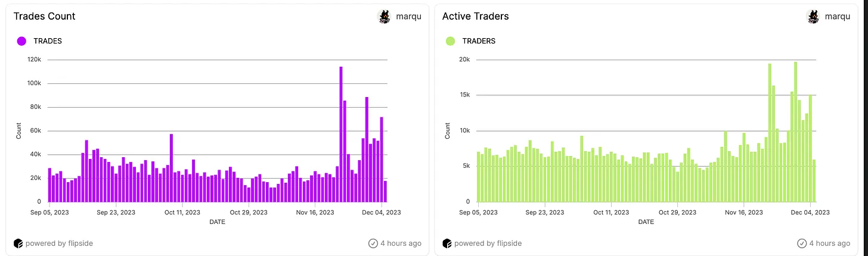Click the marqu avatar on Trades Count card
The image size is (868, 256).
[x=385, y=17]
